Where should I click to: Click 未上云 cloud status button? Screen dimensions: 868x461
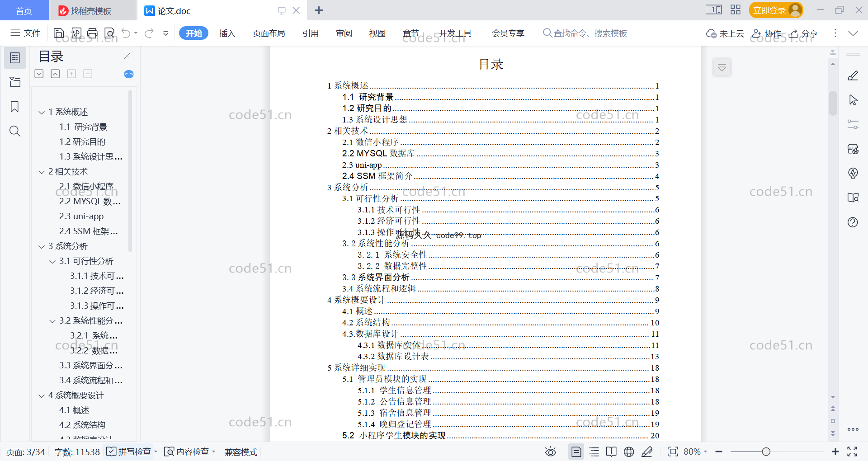pos(725,33)
